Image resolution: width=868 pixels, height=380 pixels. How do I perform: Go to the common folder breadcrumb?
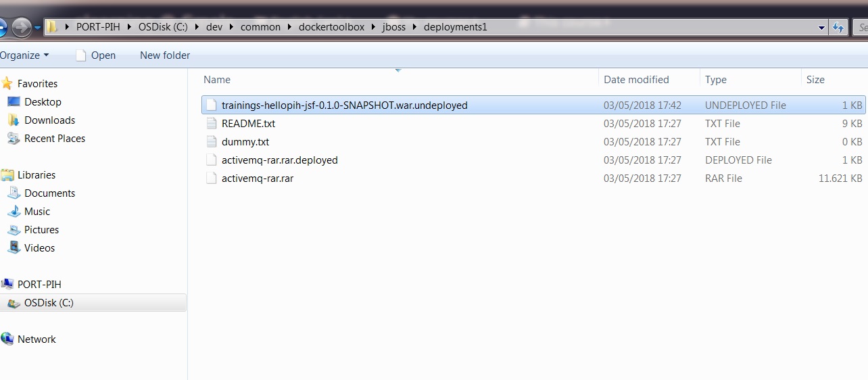tap(260, 27)
